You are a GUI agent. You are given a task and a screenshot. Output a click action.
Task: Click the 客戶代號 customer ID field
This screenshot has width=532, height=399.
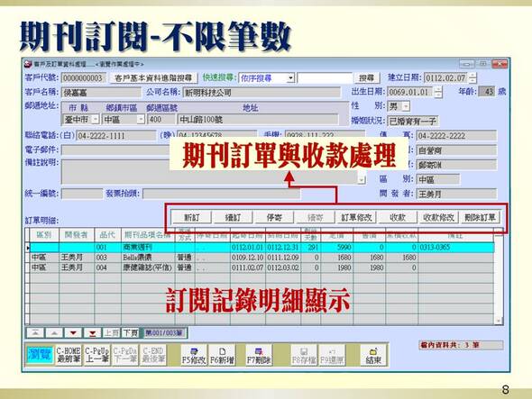click(x=84, y=78)
